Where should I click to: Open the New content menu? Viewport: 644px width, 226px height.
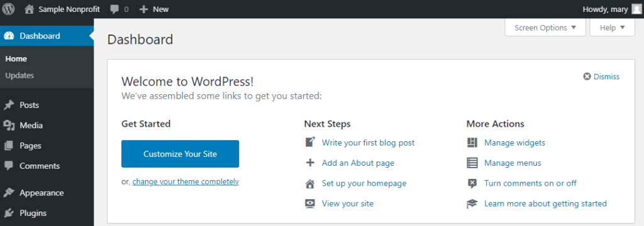tap(154, 9)
